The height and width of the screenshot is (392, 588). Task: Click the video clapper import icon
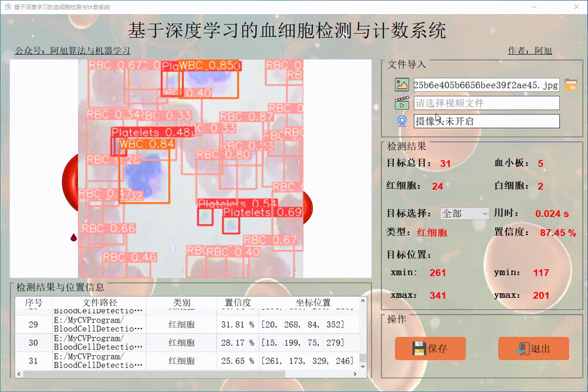[402, 103]
